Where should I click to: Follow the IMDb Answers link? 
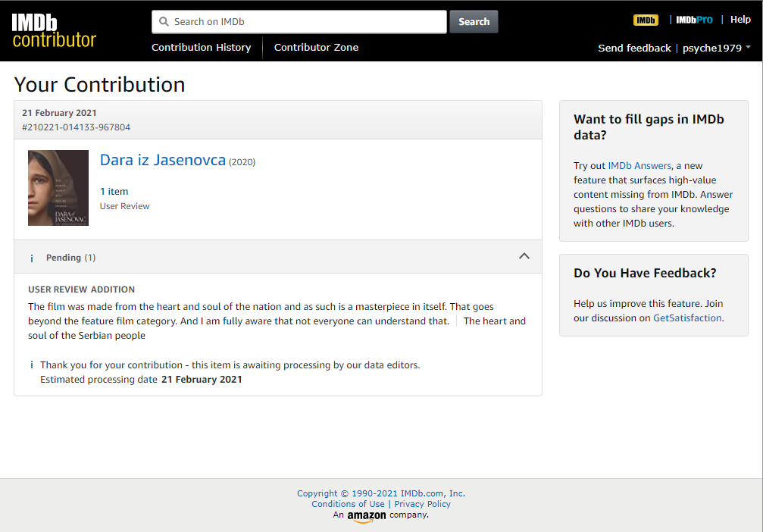[639, 165]
